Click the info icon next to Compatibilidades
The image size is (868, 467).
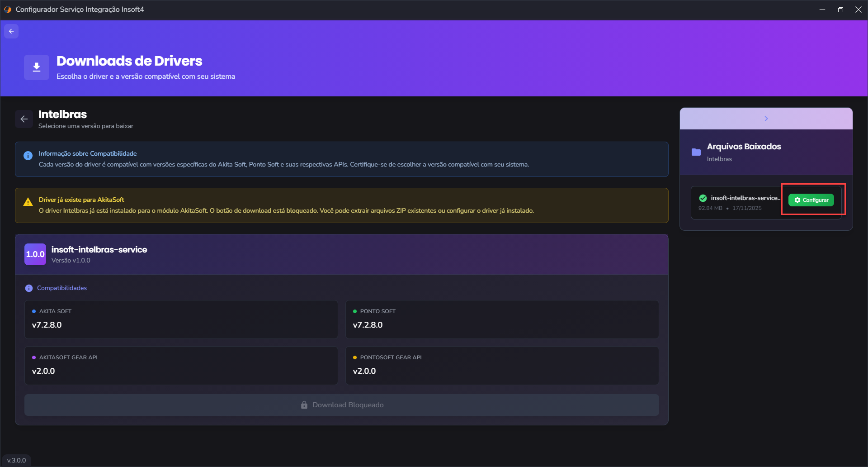(x=29, y=288)
